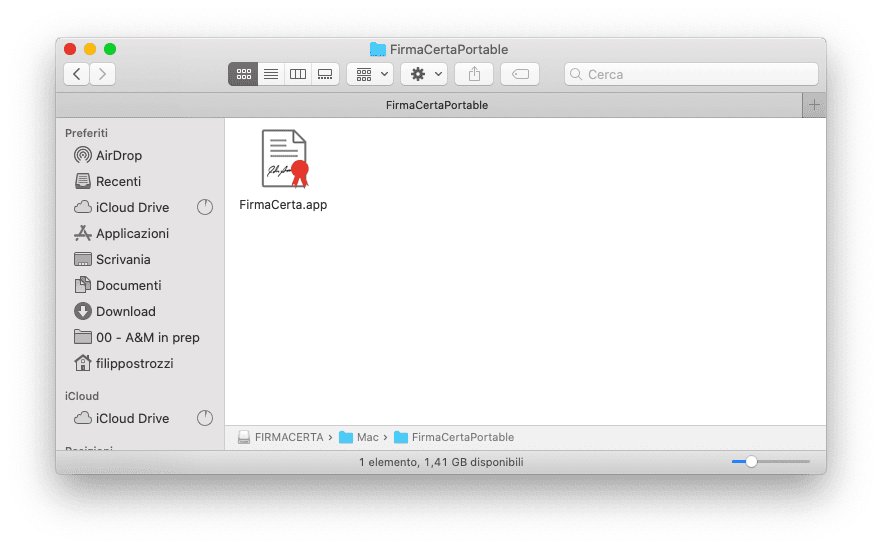Click the folder icon in window title
The height and width of the screenshot is (548, 882).
click(x=377, y=50)
